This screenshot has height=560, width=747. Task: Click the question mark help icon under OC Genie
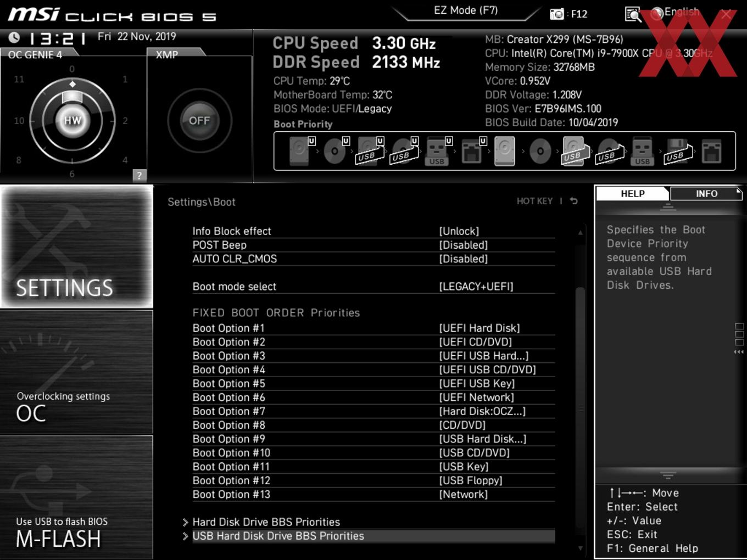coord(139,175)
